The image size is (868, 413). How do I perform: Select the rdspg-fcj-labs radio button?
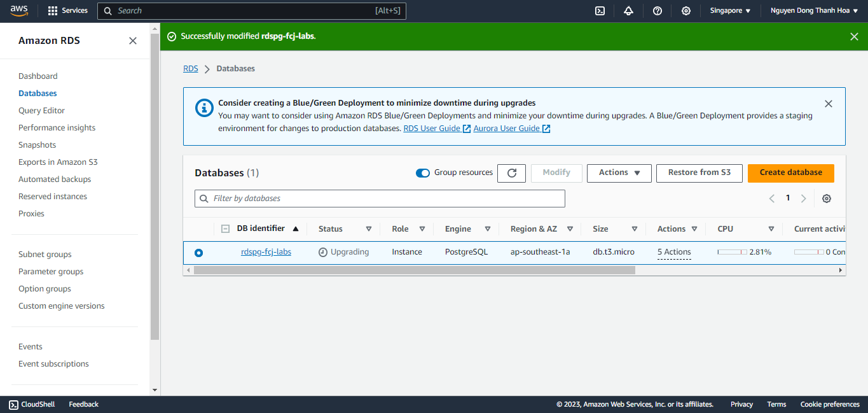pyautogui.click(x=199, y=253)
